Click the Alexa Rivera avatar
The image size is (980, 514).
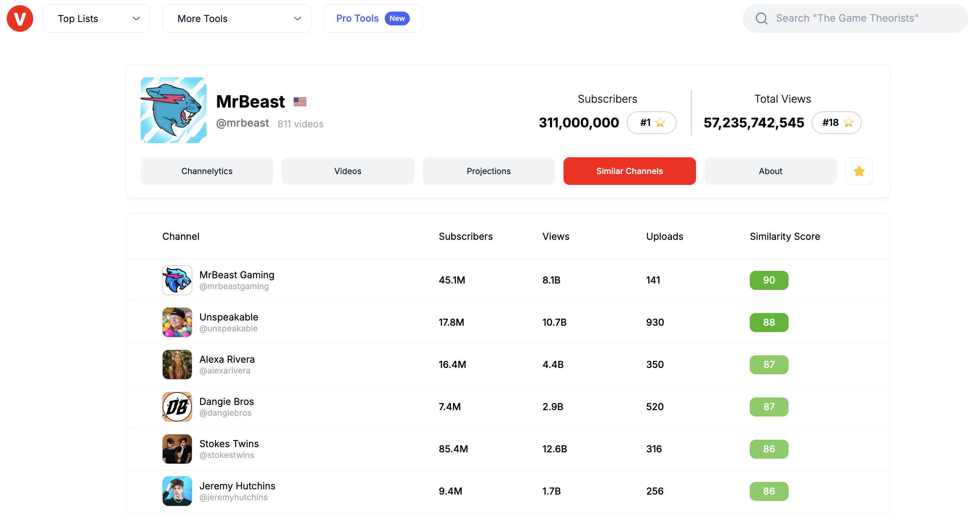177,364
